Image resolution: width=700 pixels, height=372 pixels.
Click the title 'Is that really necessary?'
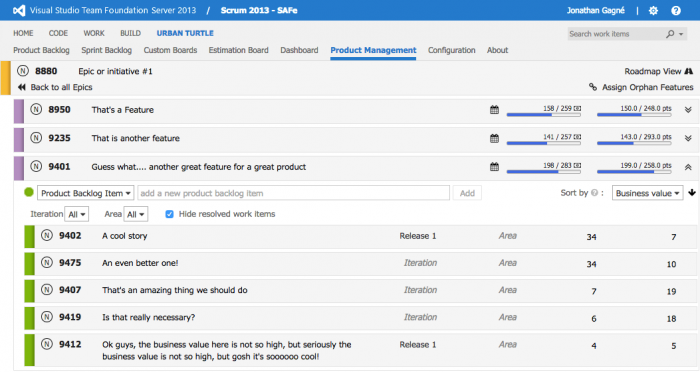[x=149, y=318]
